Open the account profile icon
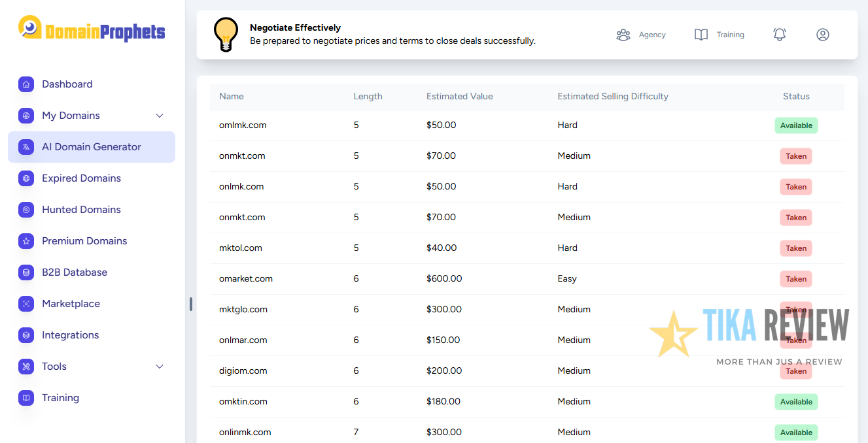868x443 pixels. pyautogui.click(x=822, y=34)
